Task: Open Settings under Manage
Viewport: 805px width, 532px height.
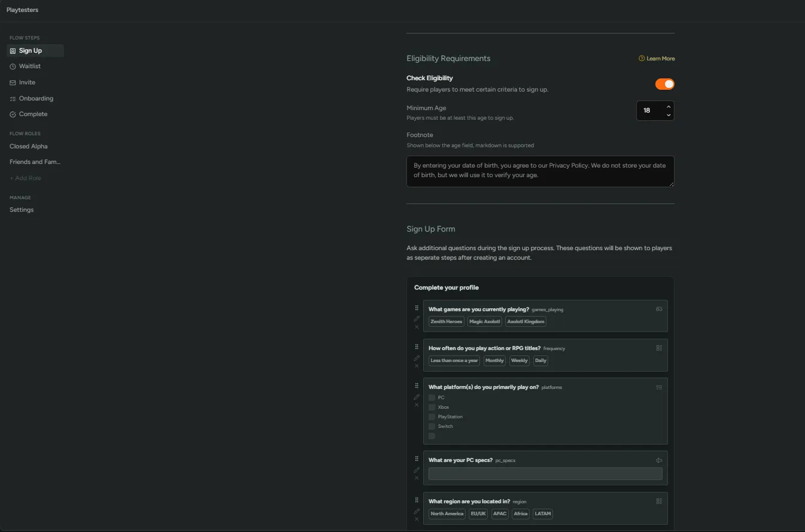Action: pyautogui.click(x=22, y=210)
